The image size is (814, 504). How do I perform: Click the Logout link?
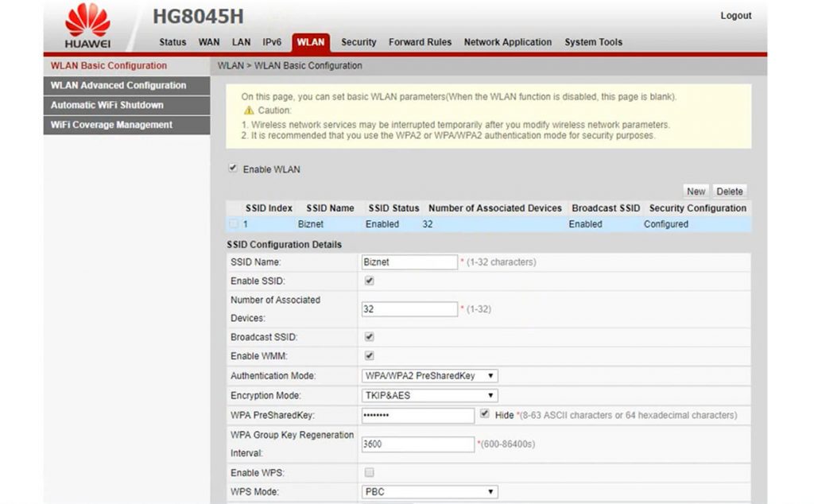[x=735, y=15]
